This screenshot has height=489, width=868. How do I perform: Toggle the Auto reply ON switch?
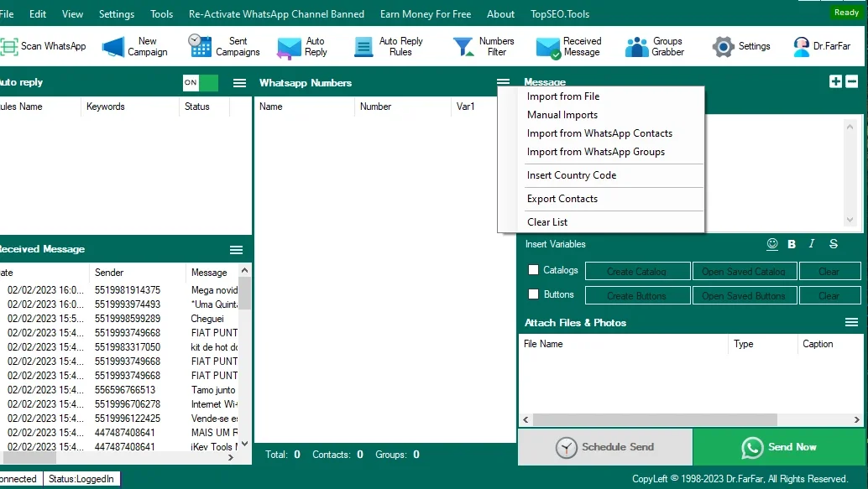point(201,82)
